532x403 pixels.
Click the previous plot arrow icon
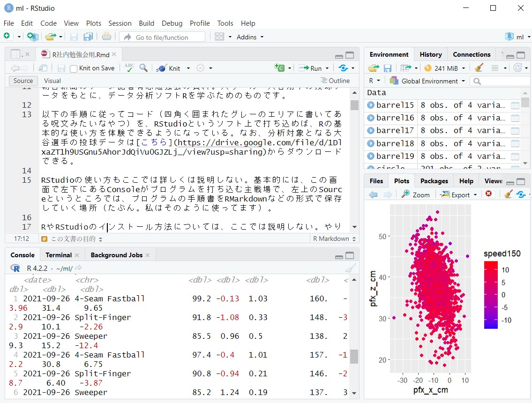click(373, 195)
